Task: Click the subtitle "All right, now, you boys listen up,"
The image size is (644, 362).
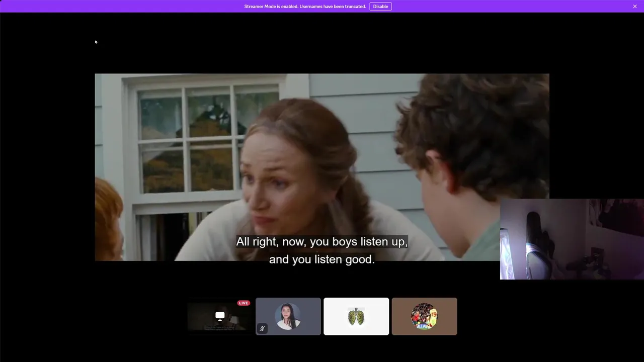Action: [322, 241]
